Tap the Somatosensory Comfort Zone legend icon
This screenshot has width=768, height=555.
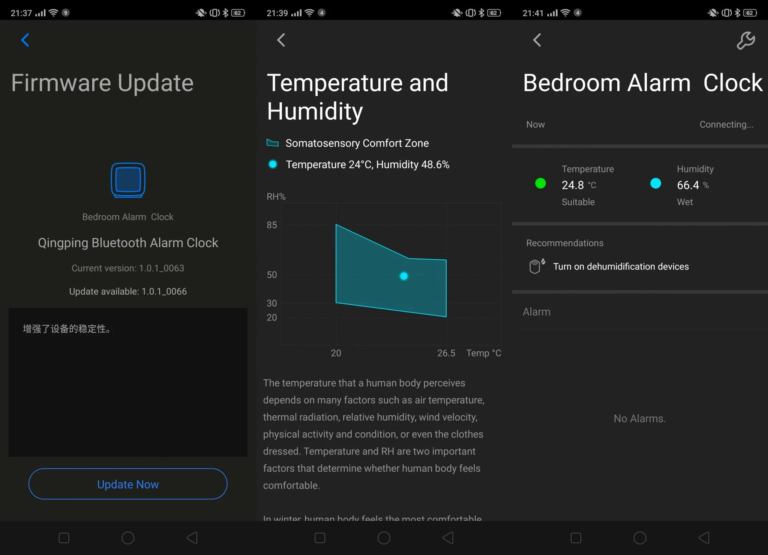(x=272, y=143)
